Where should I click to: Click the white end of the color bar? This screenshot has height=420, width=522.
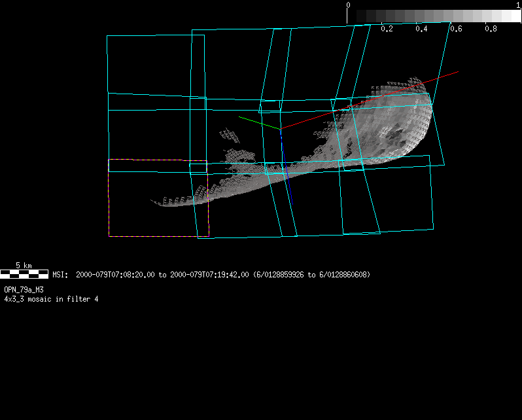tap(515, 16)
